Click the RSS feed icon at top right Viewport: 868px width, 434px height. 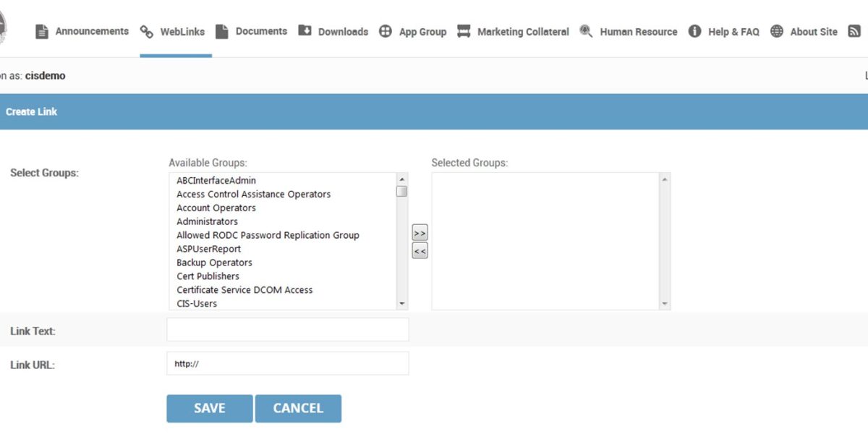(854, 30)
